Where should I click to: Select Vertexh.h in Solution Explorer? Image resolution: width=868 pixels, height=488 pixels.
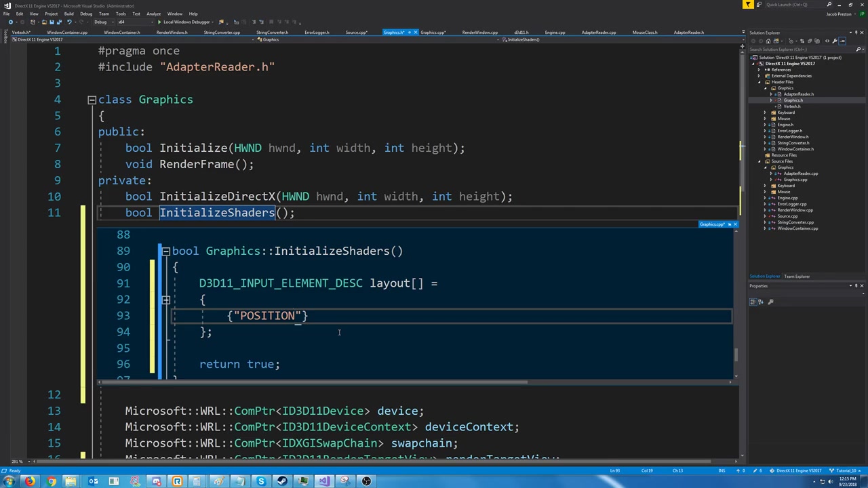click(x=792, y=106)
